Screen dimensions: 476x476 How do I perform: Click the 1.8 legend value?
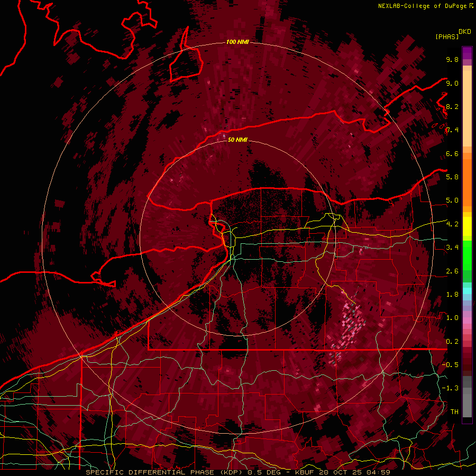click(452, 295)
